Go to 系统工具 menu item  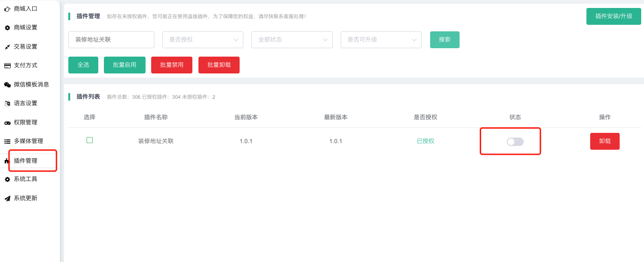tap(26, 179)
